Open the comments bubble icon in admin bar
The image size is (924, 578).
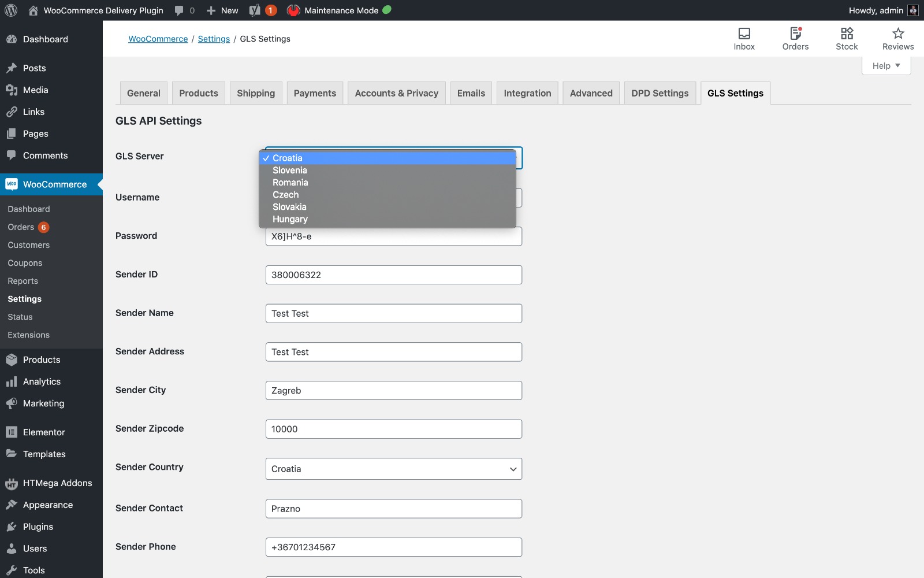click(179, 10)
